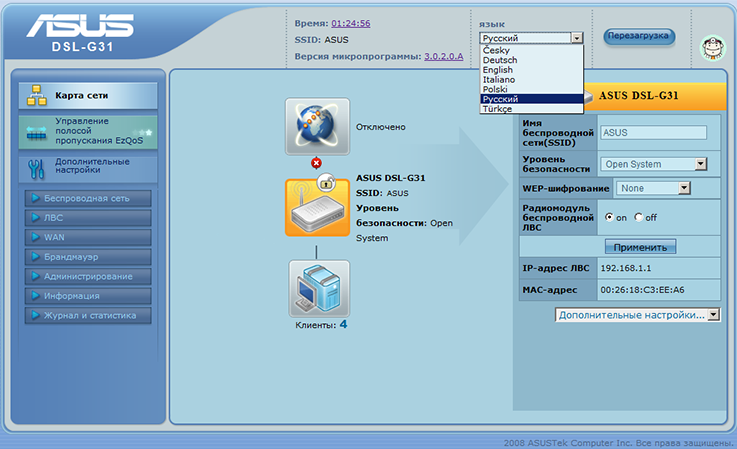Click the orange ASUS router icon
The height and width of the screenshot is (449, 737).
[317, 207]
